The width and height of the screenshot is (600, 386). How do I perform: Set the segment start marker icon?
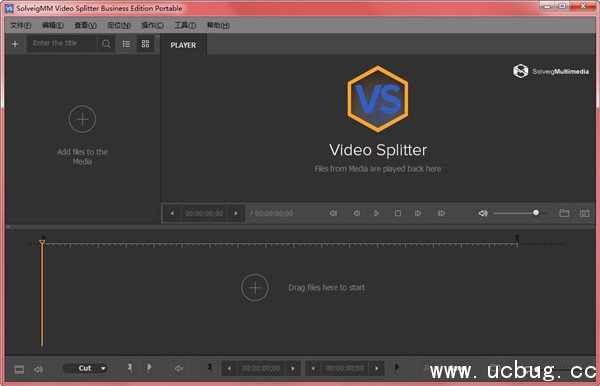209,368
